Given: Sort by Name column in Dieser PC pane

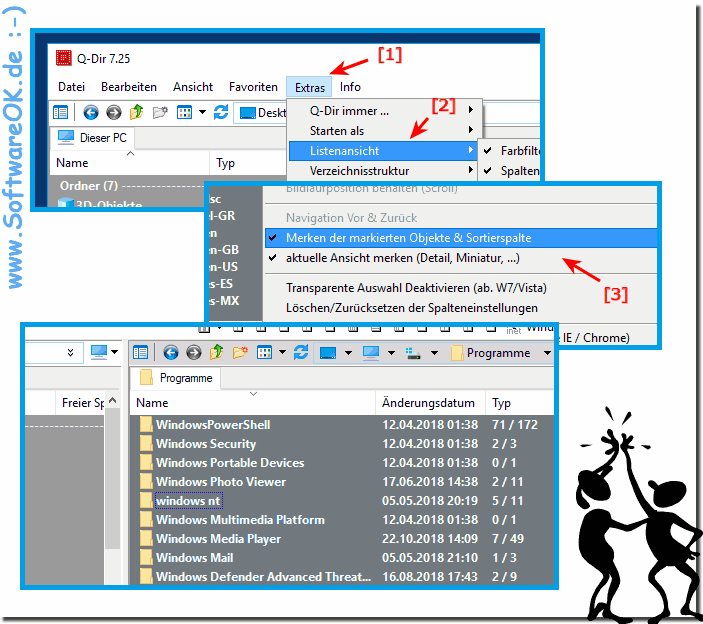Looking at the screenshot, I should coord(129,163).
